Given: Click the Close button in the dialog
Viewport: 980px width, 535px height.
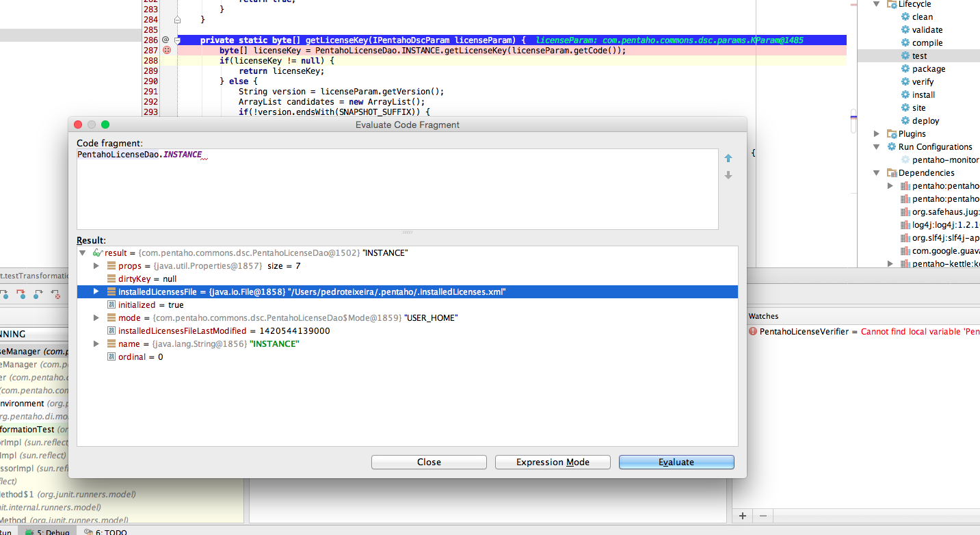Looking at the screenshot, I should click(x=429, y=462).
